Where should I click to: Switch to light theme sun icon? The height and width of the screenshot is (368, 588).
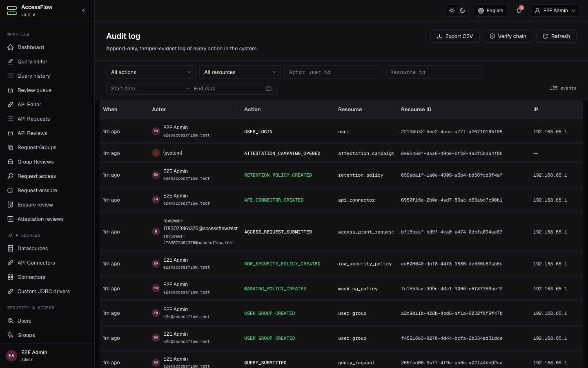[452, 11]
